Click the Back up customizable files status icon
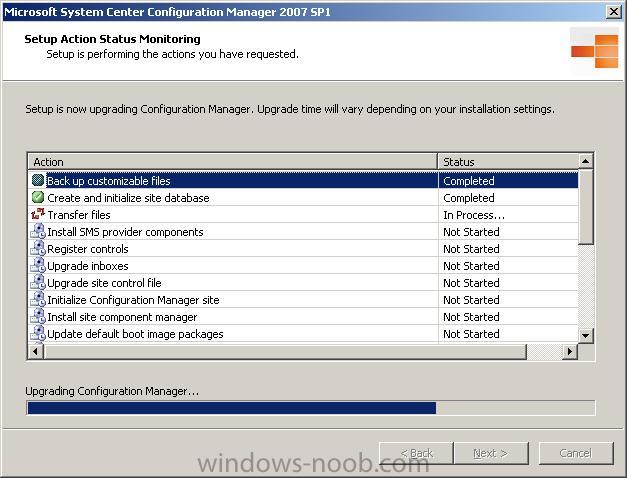 (x=38, y=180)
